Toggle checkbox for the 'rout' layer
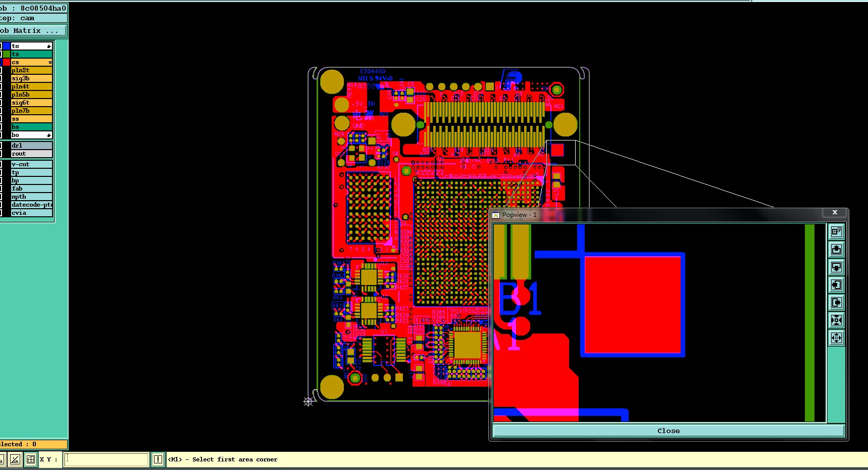 pos(1,154)
